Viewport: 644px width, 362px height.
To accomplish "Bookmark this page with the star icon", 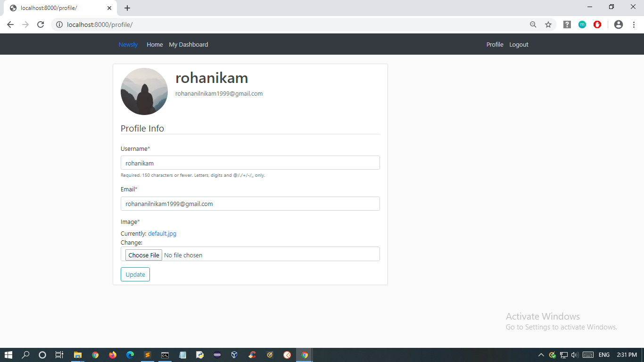I will pyautogui.click(x=548, y=25).
